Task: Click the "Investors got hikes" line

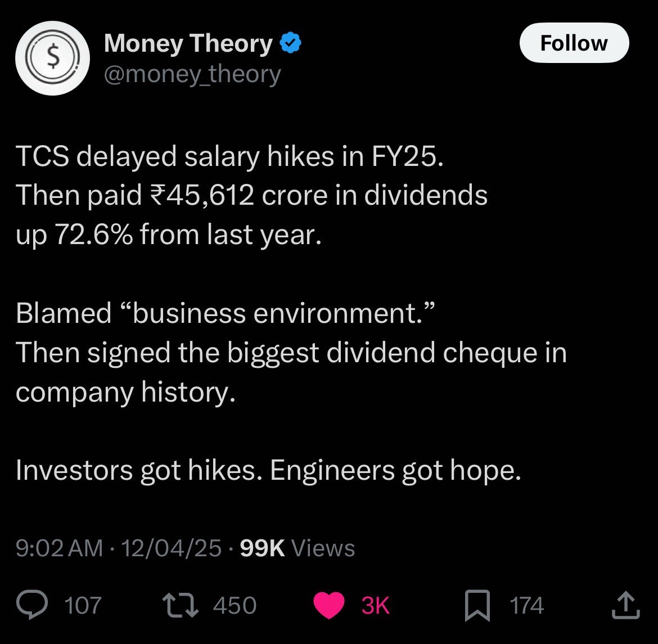Action: pyautogui.click(x=268, y=471)
